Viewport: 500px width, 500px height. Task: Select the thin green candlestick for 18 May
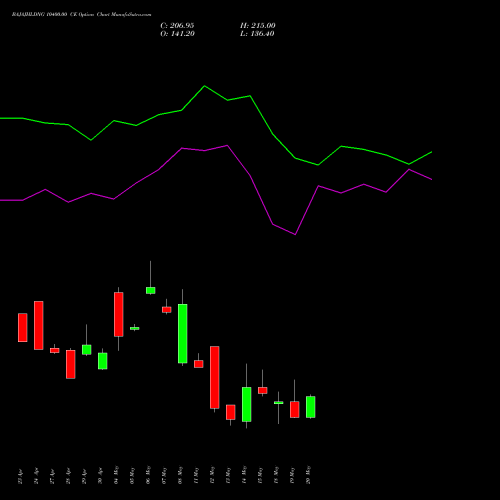click(x=279, y=403)
